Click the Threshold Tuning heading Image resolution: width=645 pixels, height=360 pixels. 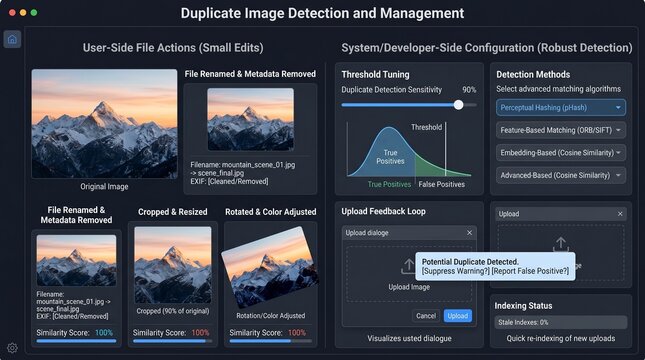coord(375,74)
